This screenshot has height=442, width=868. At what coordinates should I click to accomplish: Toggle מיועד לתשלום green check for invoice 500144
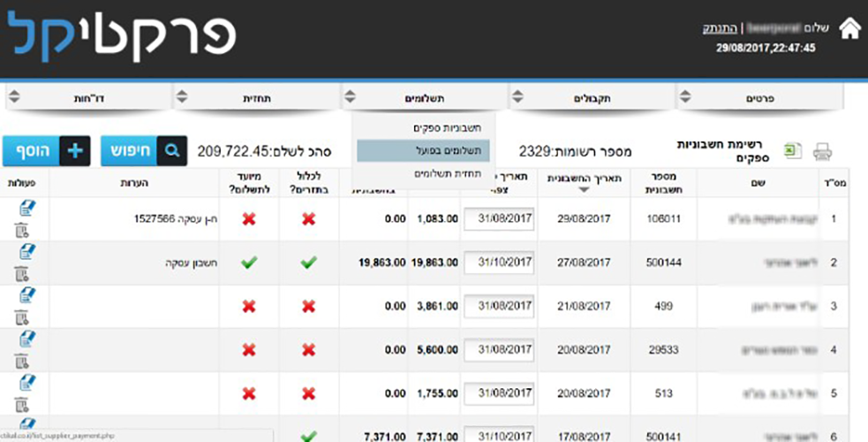[249, 263]
